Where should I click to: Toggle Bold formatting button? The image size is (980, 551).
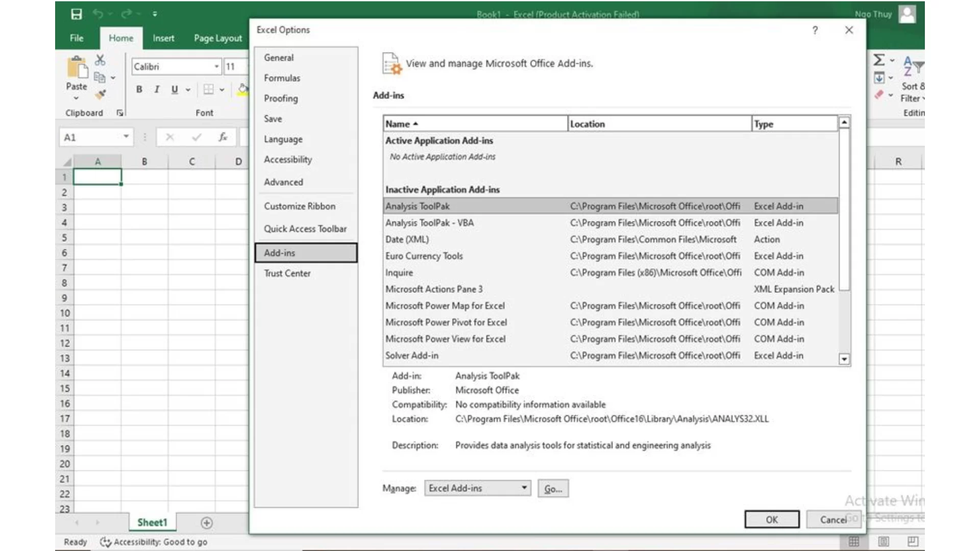pos(139,90)
